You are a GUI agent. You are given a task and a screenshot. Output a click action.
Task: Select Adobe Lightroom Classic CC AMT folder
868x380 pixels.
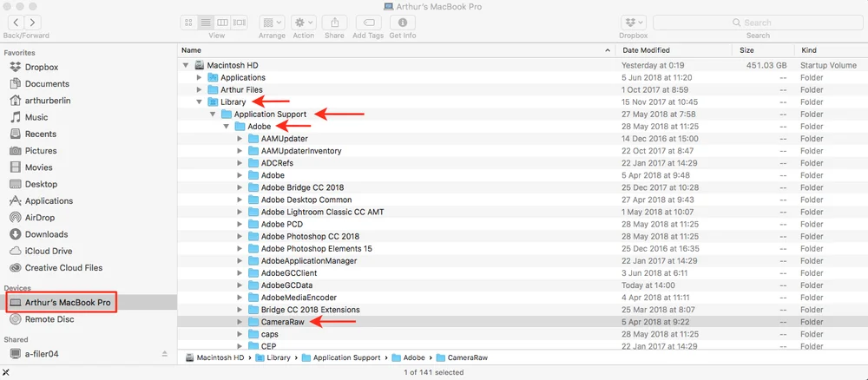point(522,212)
